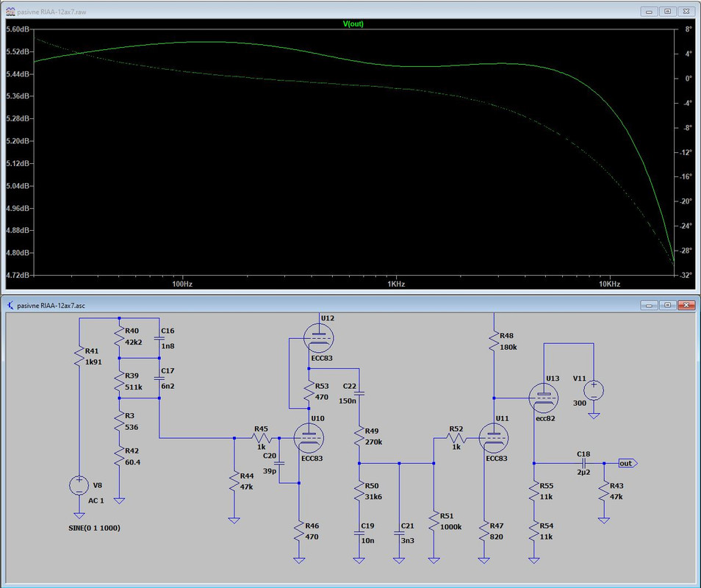Select resistor R51 1000k
Screen dimensions: 701x588
tap(434, 522)
